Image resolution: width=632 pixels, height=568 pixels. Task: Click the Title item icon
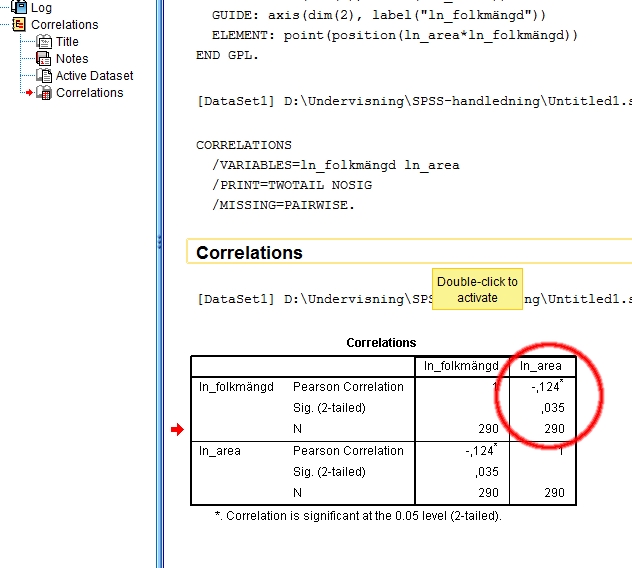click(44, 42)
